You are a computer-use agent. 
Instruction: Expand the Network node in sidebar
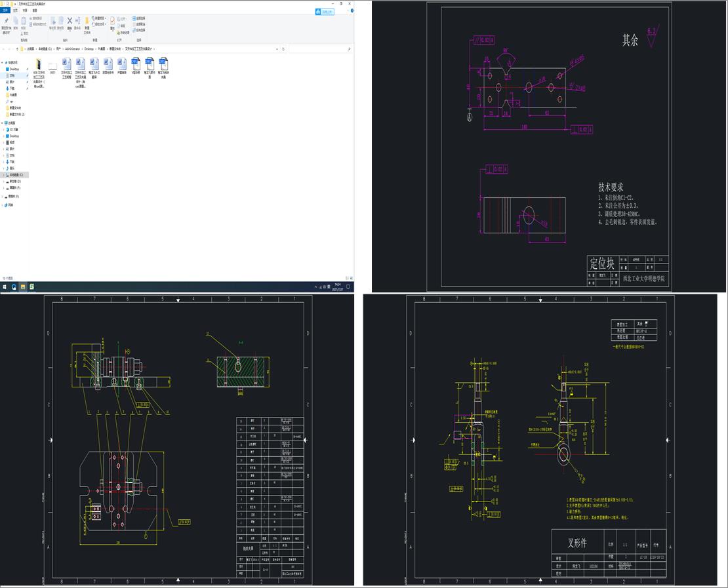point(3,205)
